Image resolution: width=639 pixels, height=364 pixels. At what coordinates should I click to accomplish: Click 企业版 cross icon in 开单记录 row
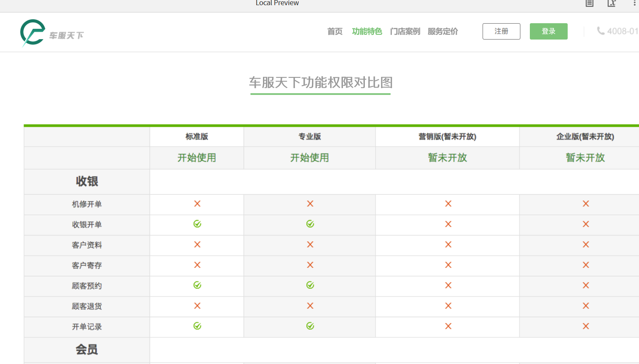[x=586, y=326]
